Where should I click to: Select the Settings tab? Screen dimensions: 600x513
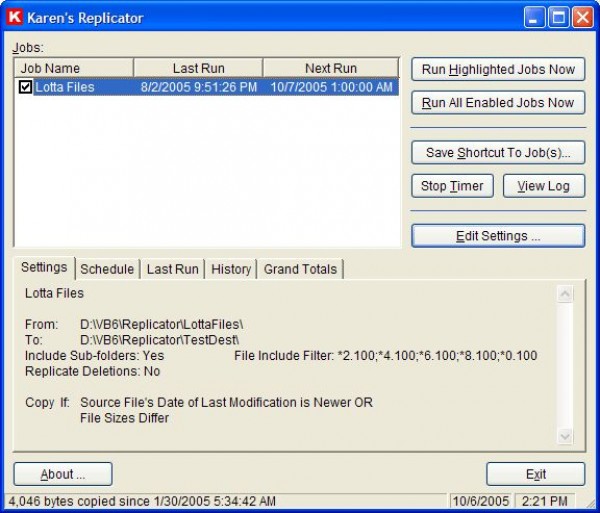[x=44, y=268]
